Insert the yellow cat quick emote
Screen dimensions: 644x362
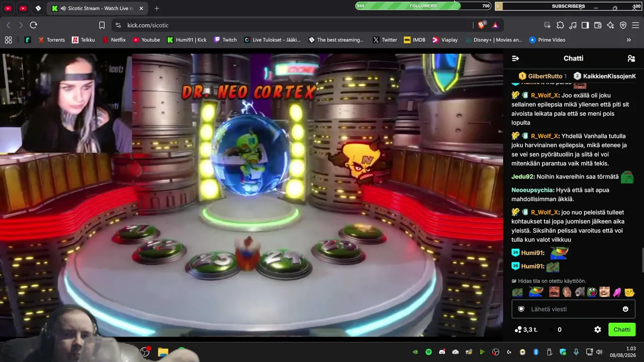pyautogui.click(x=629, y=292)
